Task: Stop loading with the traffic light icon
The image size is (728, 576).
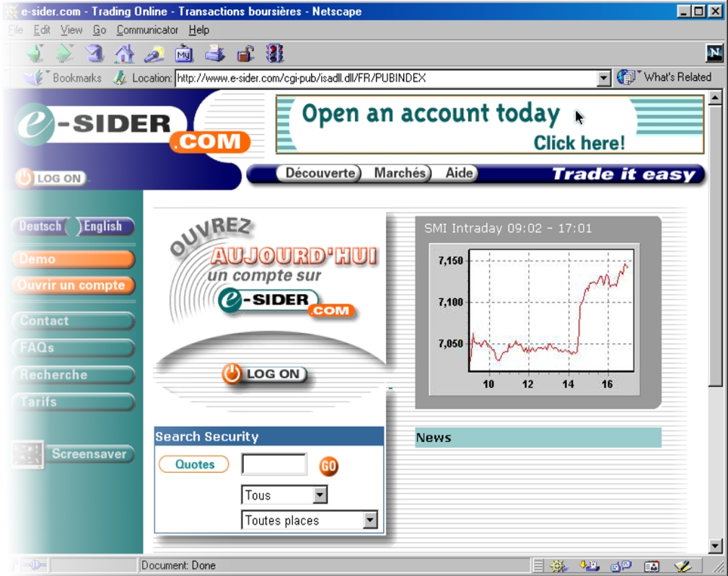Action: [x=275, y=54]
